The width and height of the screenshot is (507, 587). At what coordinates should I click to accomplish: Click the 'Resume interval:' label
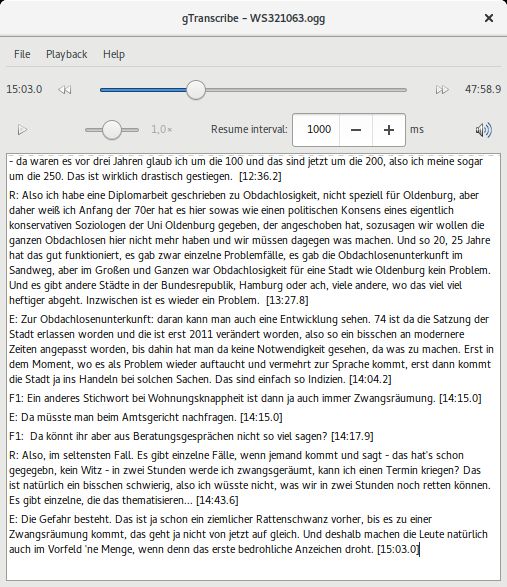tap(249, 130)
